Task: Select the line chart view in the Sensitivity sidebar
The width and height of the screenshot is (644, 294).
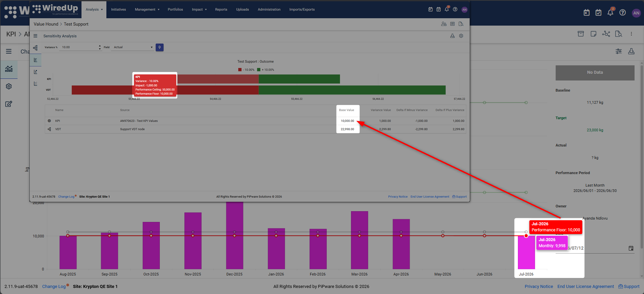Action: pos(35,72)
